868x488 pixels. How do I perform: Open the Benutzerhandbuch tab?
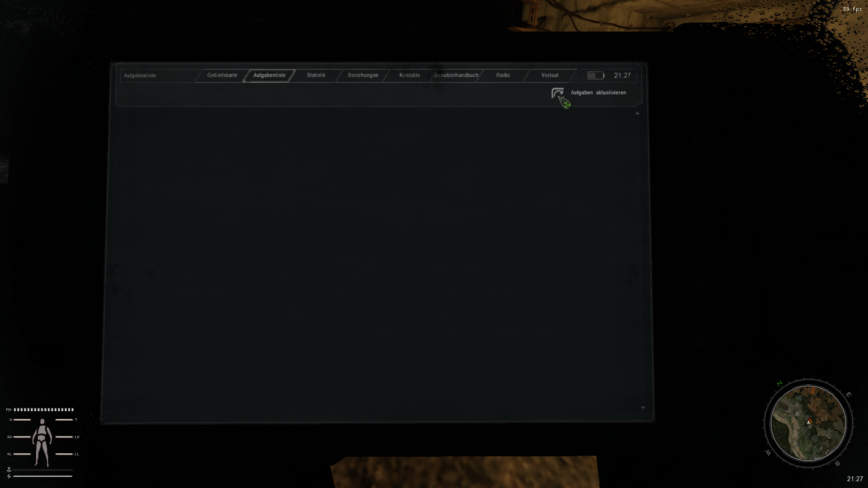[x=457, y=75]
